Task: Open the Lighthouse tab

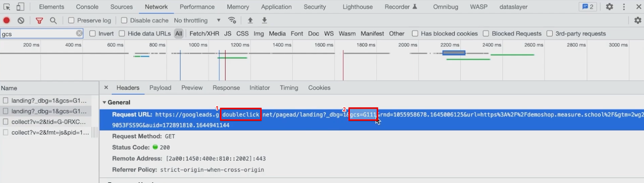Action: [358, 7]
